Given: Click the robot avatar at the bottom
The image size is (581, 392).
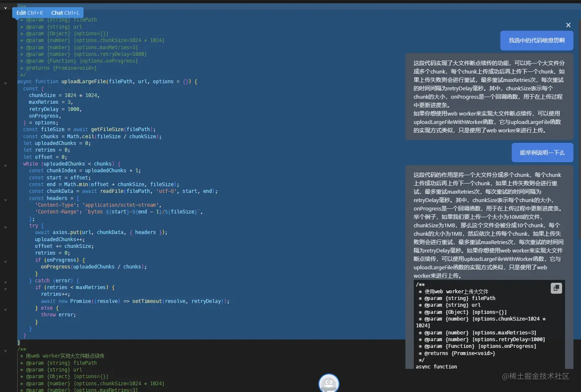Looking at the screenshot, I should [329, 383].
